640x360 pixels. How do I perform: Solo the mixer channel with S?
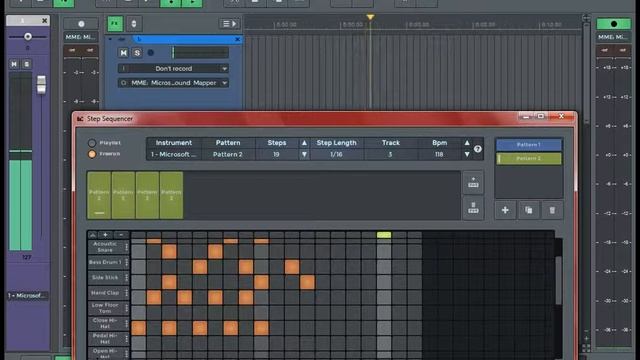click(x=27, y=64)
